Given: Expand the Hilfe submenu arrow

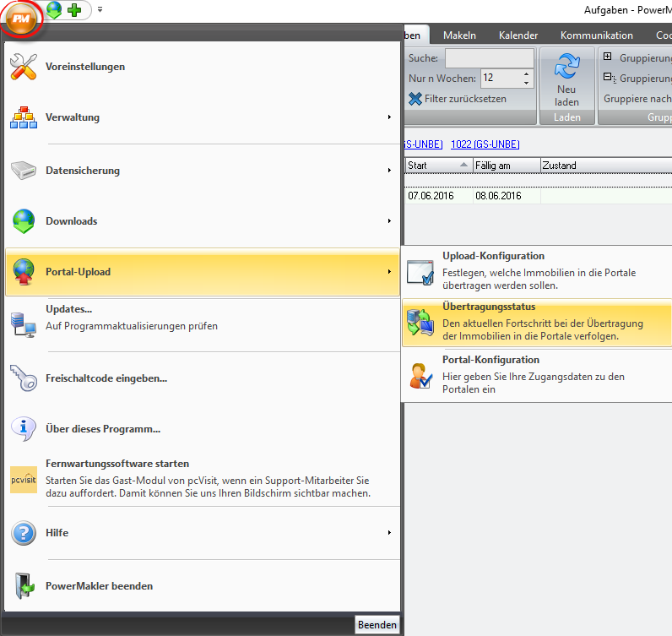Looking at the screenshot, I should click(x=389, y=532).
